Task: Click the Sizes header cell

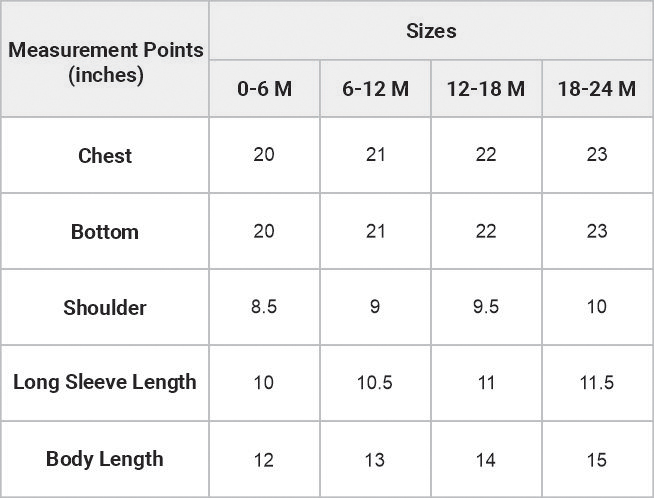Action: [x=431, y=31]
